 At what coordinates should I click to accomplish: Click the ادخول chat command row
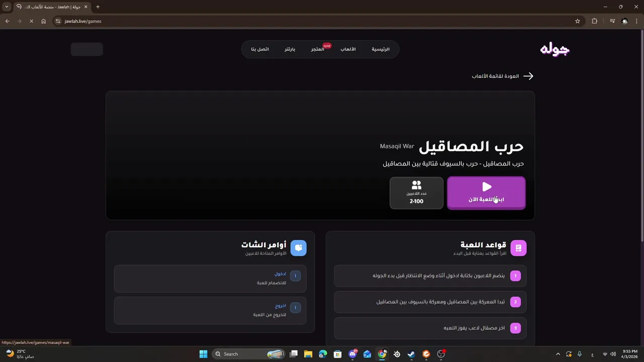tap(210, 279)
